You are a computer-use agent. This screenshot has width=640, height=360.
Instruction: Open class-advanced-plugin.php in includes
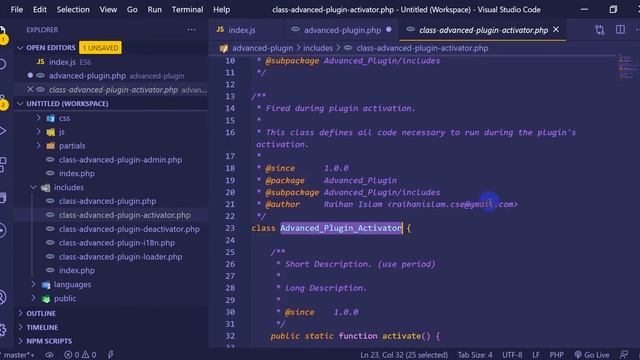(x=107, y=201)
